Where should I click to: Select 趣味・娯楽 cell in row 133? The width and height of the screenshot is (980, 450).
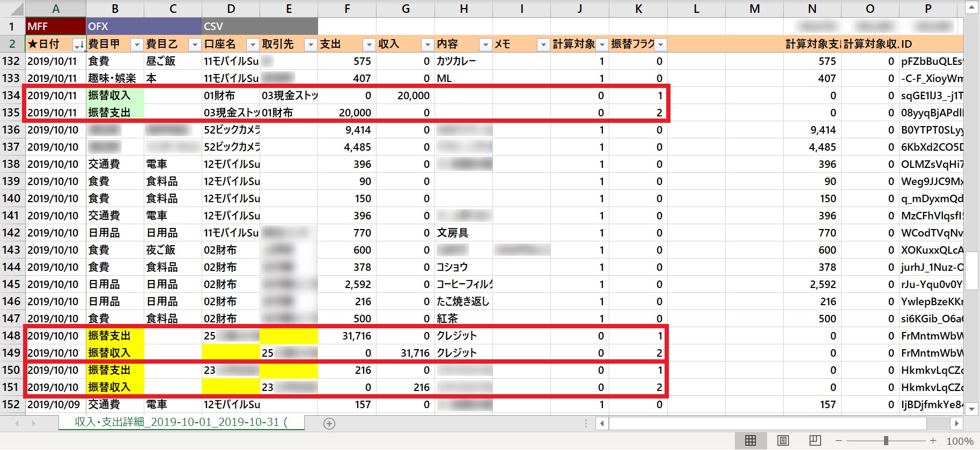click(115, 78)
